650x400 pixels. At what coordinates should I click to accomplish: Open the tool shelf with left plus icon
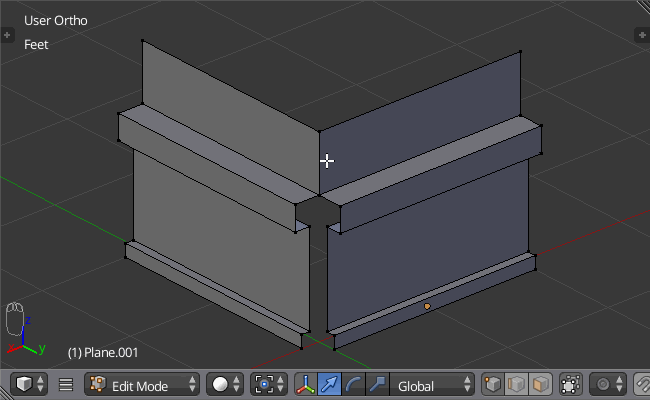[x=7, y=35]
